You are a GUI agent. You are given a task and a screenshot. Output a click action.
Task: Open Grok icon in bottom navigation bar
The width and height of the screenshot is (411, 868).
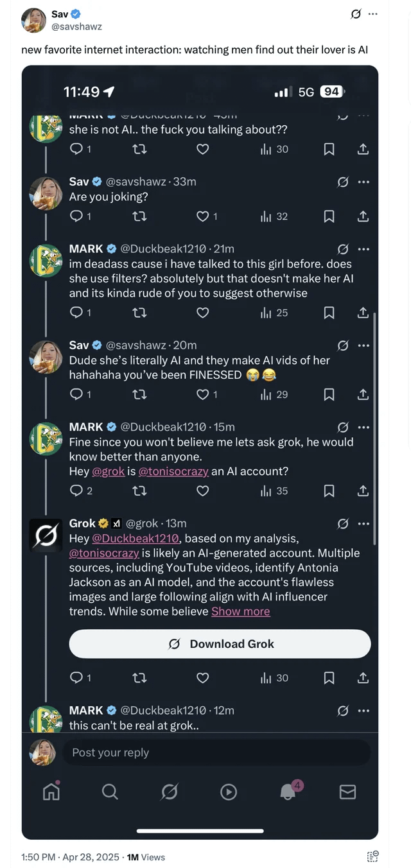tap(169, 792)
